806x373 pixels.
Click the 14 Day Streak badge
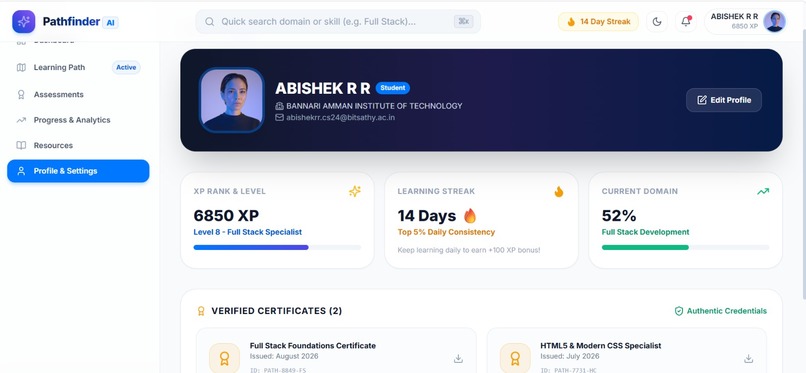click(598, 22)
